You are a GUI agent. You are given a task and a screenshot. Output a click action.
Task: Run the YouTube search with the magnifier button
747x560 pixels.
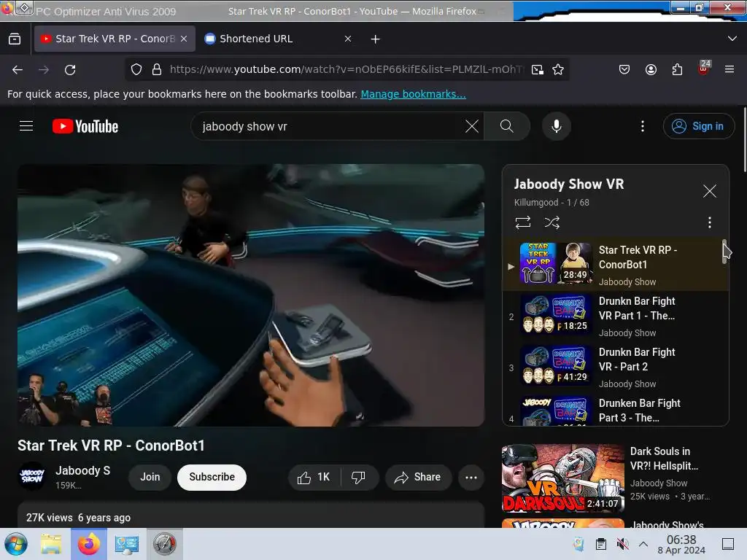(507, 126)
